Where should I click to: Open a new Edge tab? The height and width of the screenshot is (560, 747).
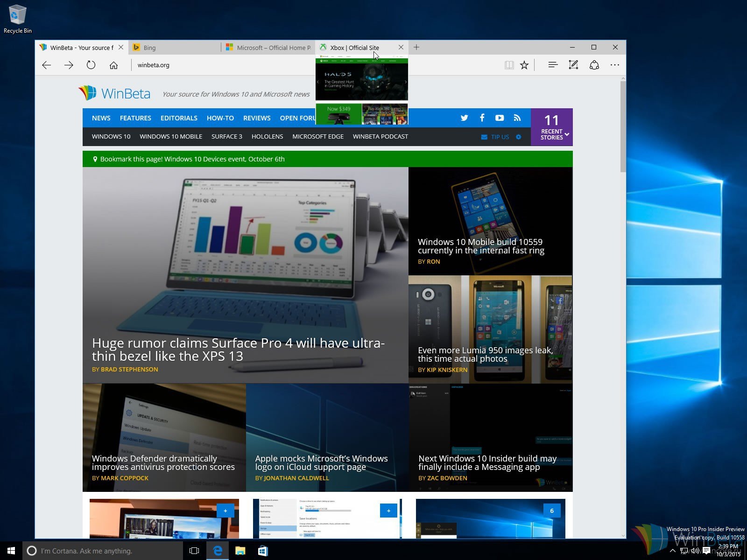click(416, 47)
